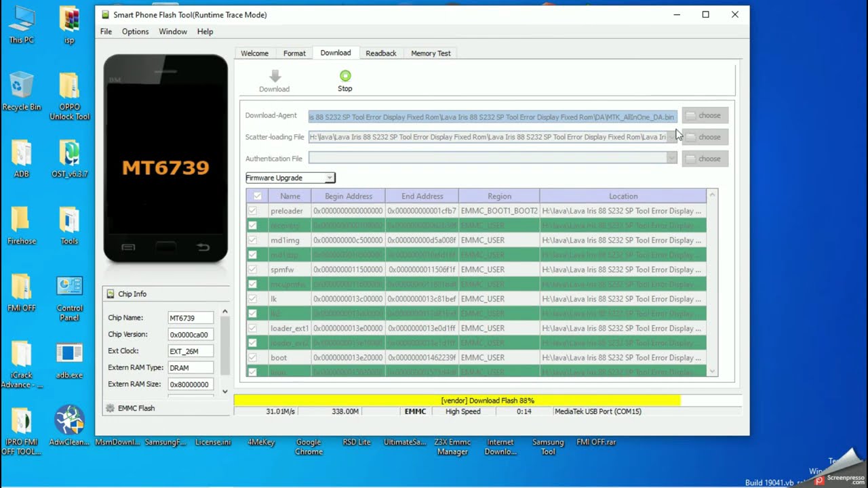Click the Screenpresso logo icon
The height and width of the screenshot is (488, 868).
point(819,479)
